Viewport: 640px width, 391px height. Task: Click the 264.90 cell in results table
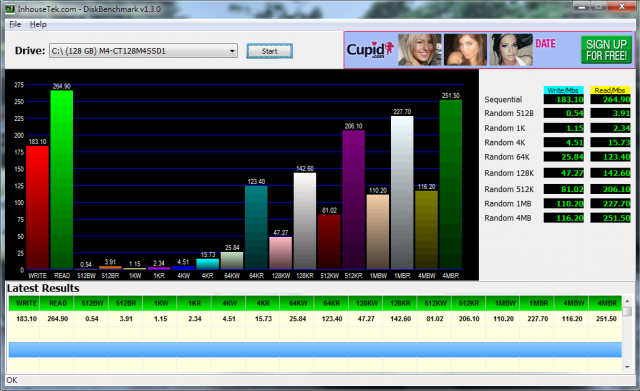pyautogui.click(x=58, y=319)
